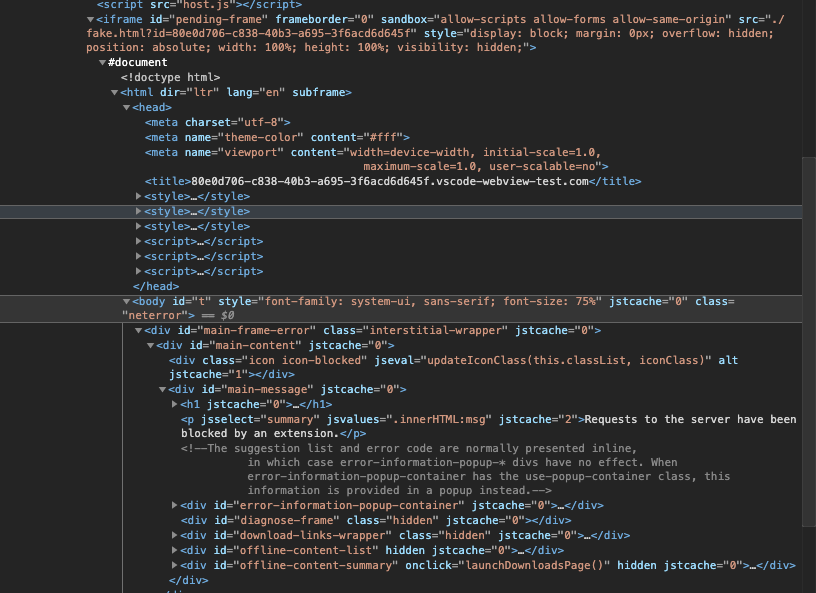The image size is (816, 593).
Task: Expand the second script element in head
Action: coord(137,255)
